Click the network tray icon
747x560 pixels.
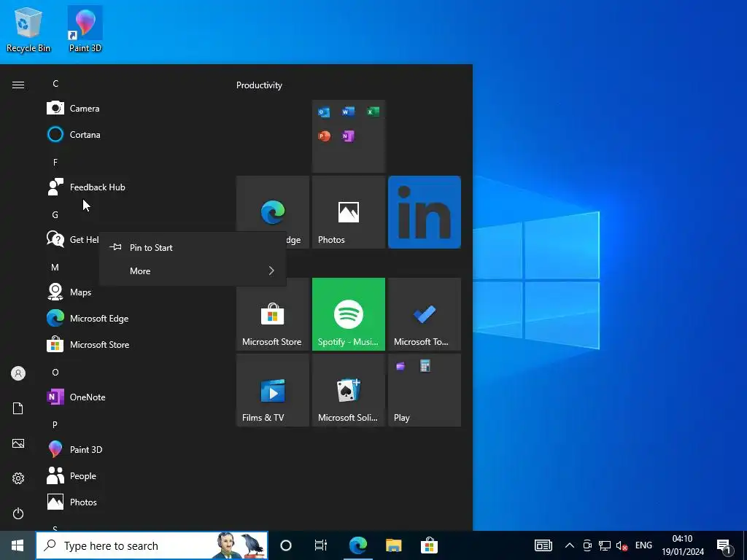(605, 545)
